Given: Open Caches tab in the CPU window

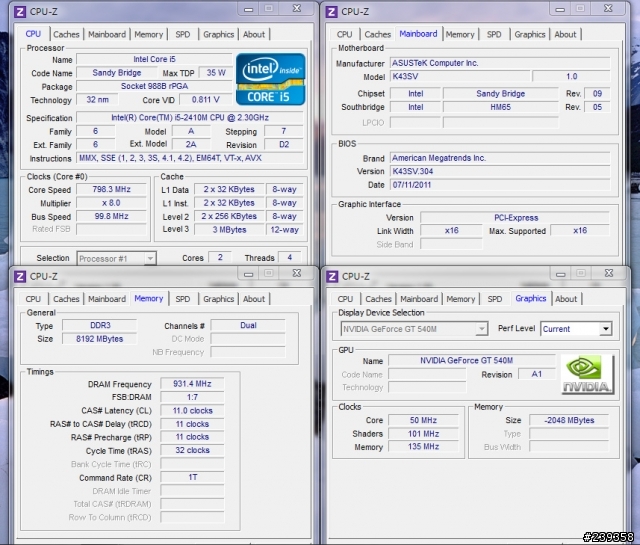Looking at the screenshot, I should click(66, 34).
